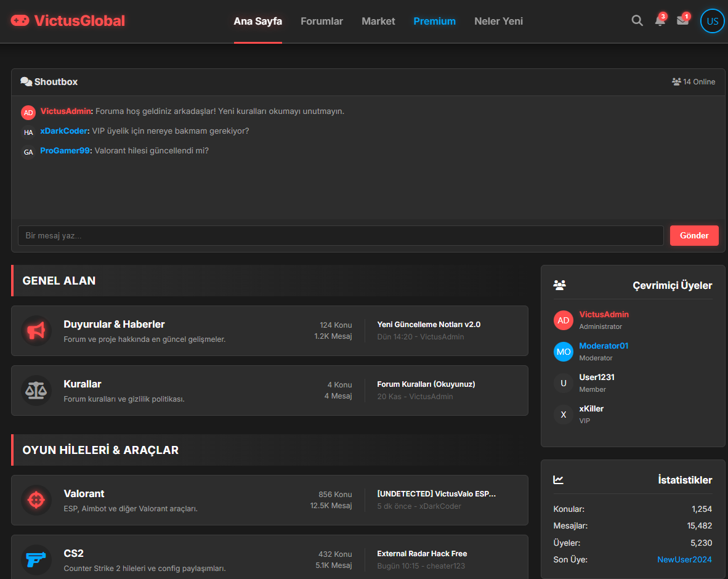
Task: Open the CS2 forum
Action: (x=73, y=554)
